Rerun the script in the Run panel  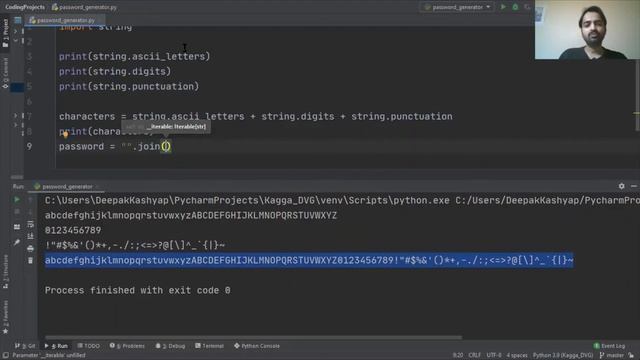[17, 200]
